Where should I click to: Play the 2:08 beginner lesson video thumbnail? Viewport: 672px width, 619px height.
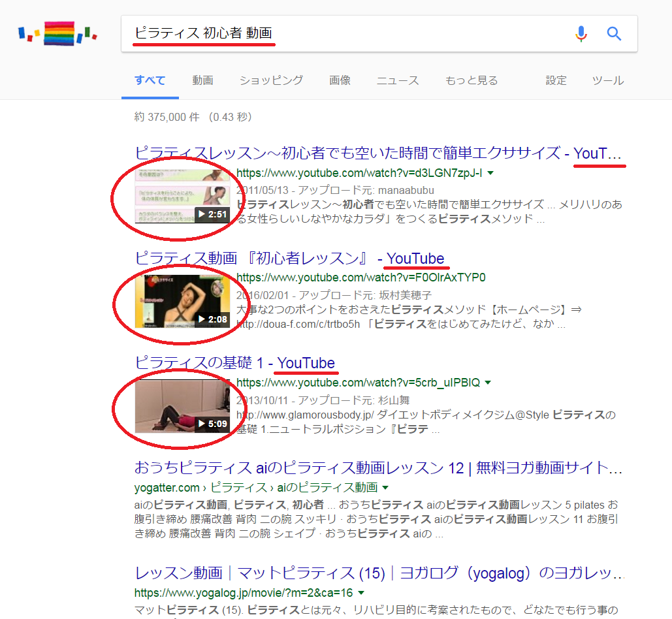(x=182, y=301)
